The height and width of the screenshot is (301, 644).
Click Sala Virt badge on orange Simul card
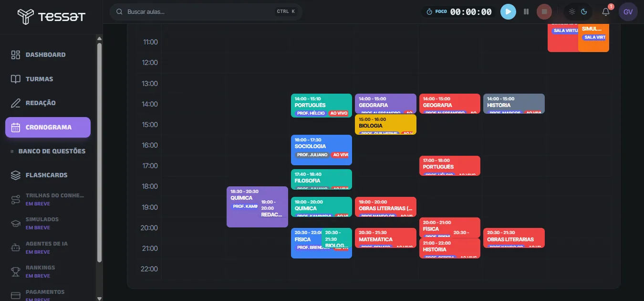(x=594, y=37)
